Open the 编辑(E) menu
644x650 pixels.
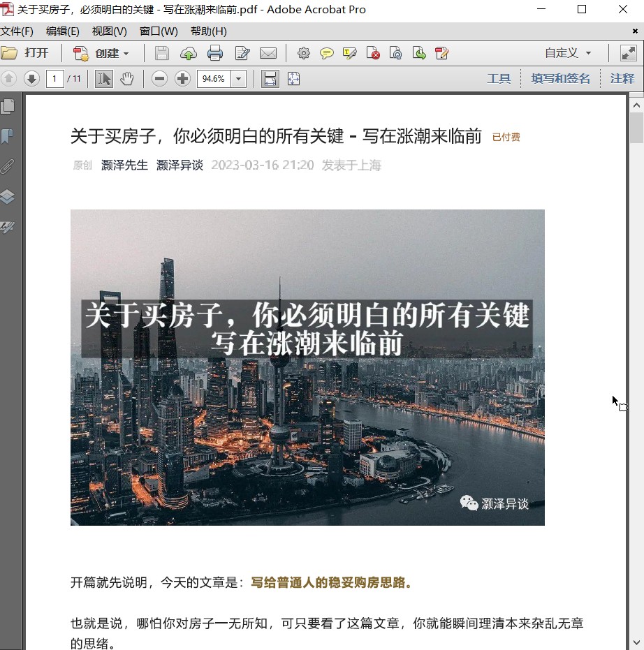click(63, 31)
